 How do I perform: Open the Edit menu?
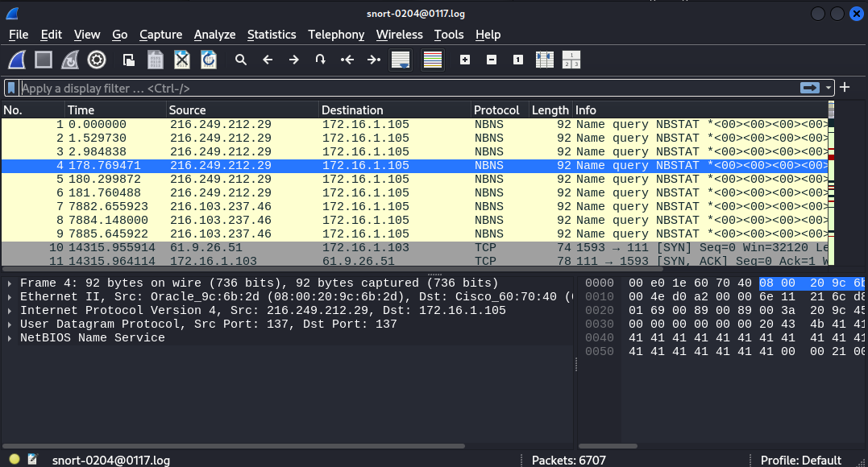51,35
